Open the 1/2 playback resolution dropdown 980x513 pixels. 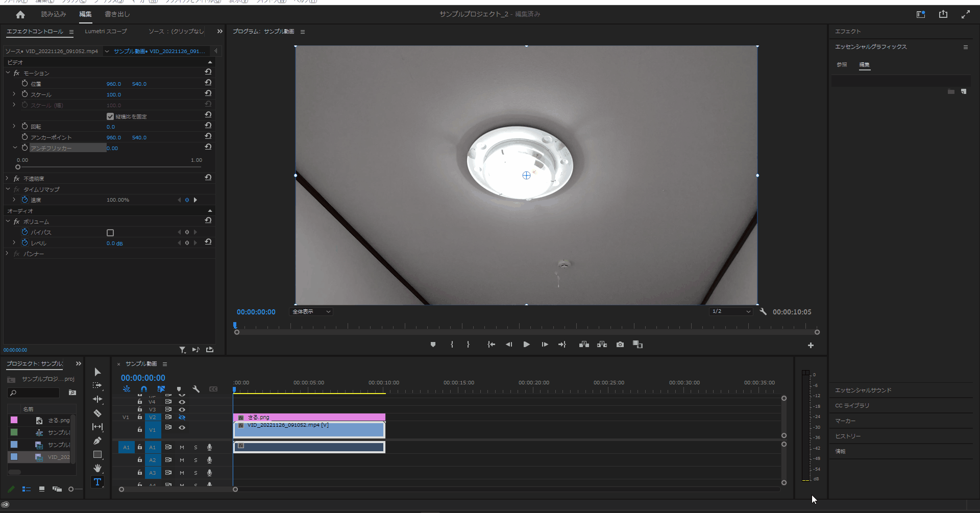[731, 311]
